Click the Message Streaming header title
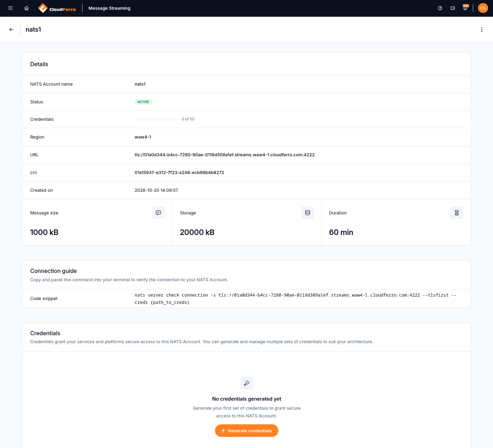 tap(110, 8)
